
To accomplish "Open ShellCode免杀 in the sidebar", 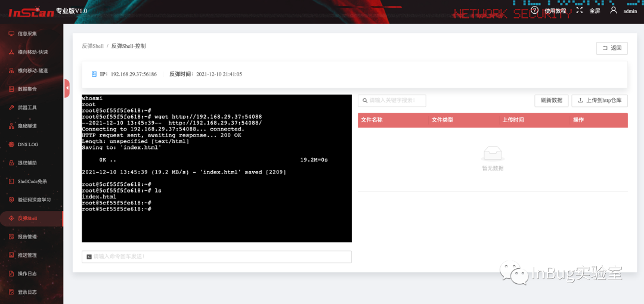I will (31, 181).
